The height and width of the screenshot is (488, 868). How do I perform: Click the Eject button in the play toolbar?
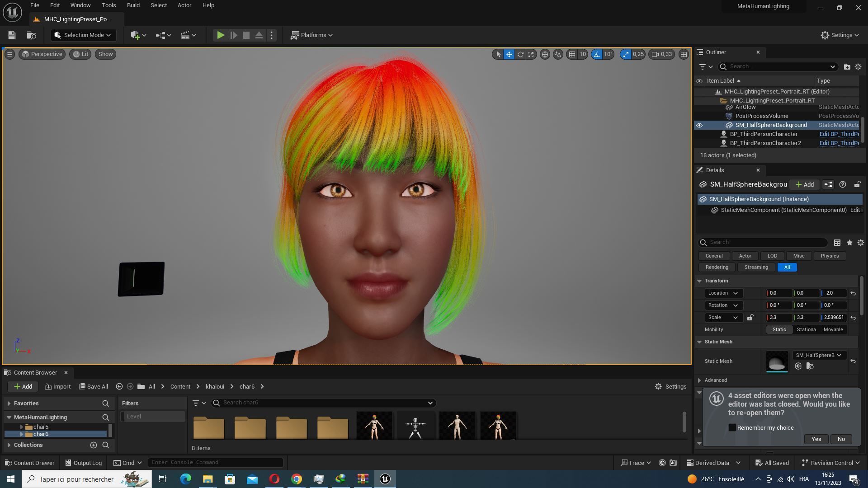coord(259,35)
